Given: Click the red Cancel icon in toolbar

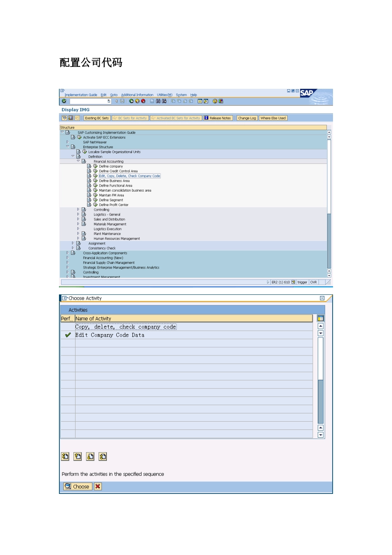Looking at the screenshot, I should pos(143,101).
